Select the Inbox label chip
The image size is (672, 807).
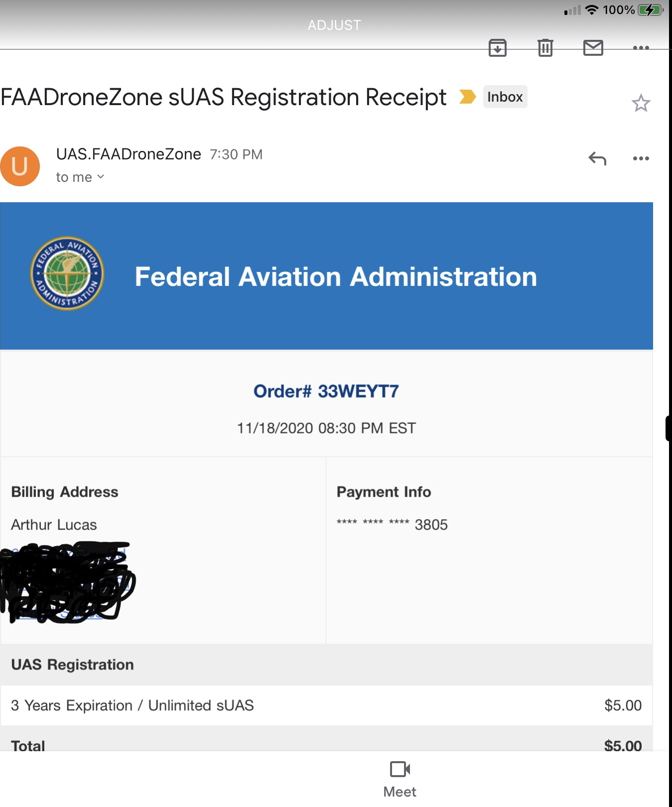505,97
